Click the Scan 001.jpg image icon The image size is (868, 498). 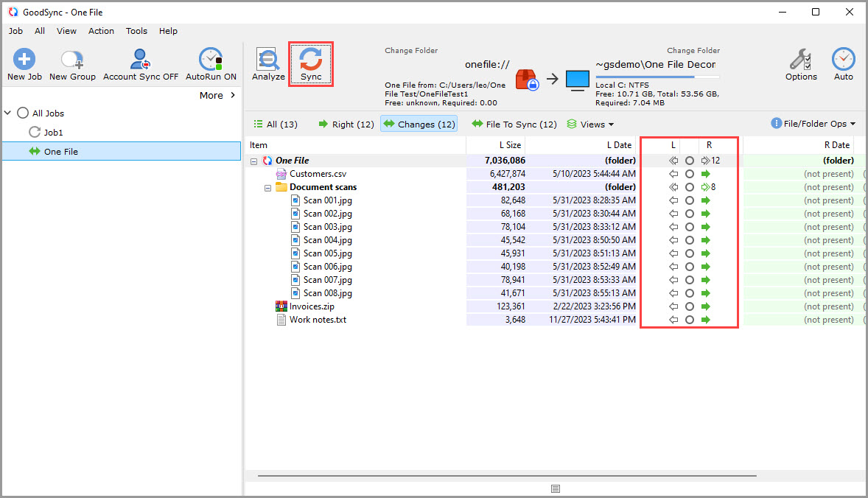click(x=295, y=200)
